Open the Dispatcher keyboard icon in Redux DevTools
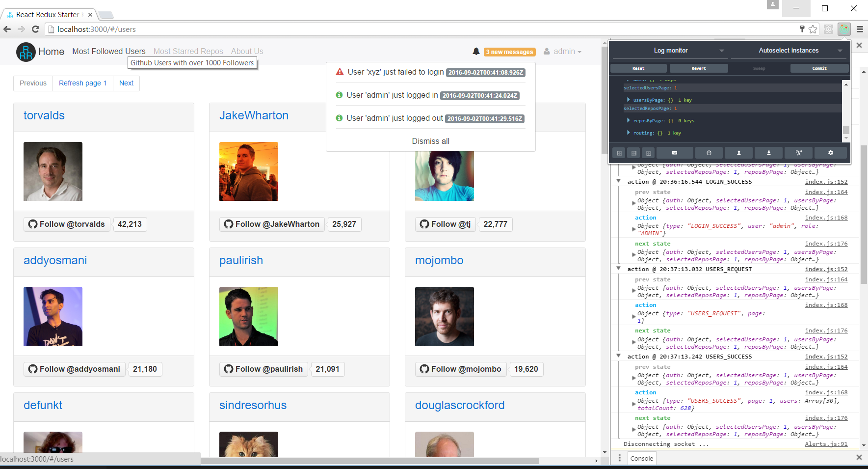This screenshot has width=868, height=469. coord(674,153)
